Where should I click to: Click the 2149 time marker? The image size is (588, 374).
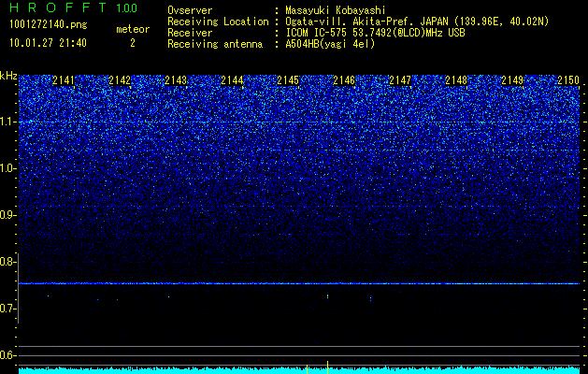point(512,80)
